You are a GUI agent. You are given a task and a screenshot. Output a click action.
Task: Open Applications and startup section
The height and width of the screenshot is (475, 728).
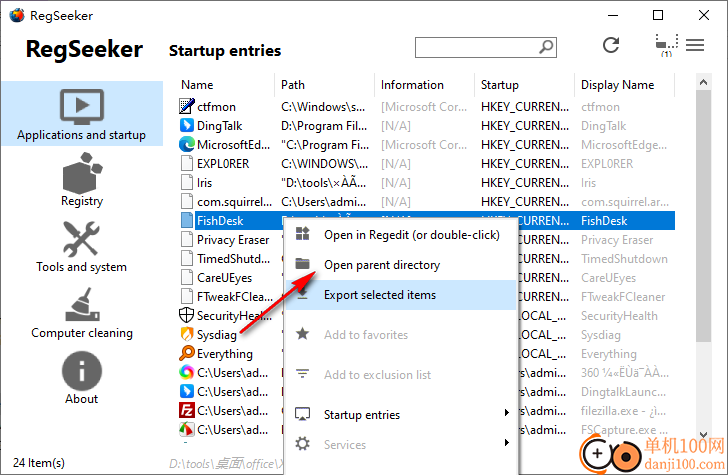point(82,114)
